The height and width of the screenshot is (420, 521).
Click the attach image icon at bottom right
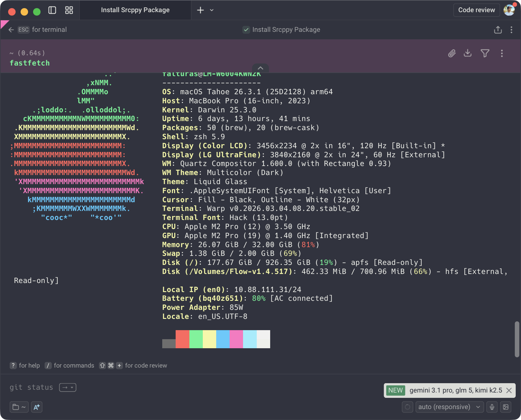point(506,407)
